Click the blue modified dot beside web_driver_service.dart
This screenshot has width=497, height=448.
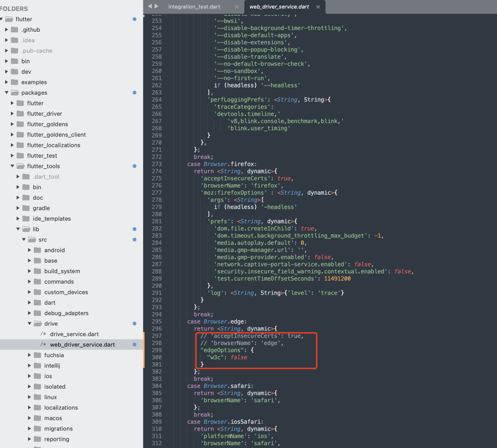point(135,344)
